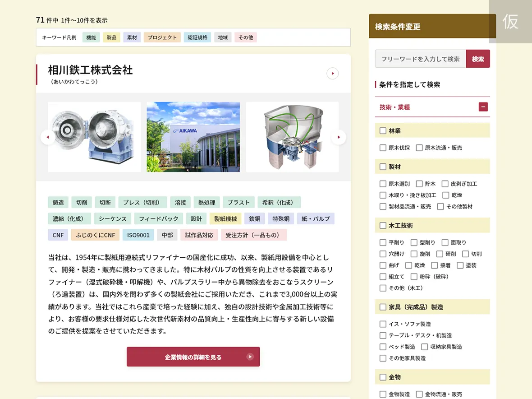
Task: Collapse the 技術・業種 section with the minus icon
Action: (x=483, y=107)
